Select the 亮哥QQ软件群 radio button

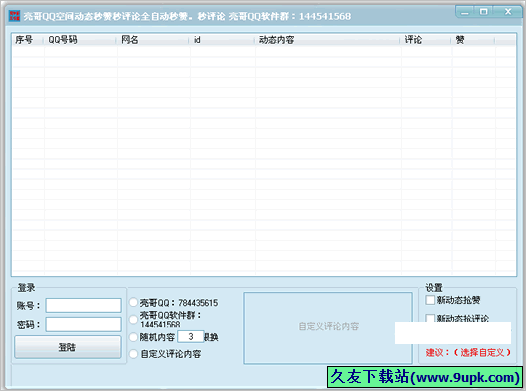(x=134, y=319)
